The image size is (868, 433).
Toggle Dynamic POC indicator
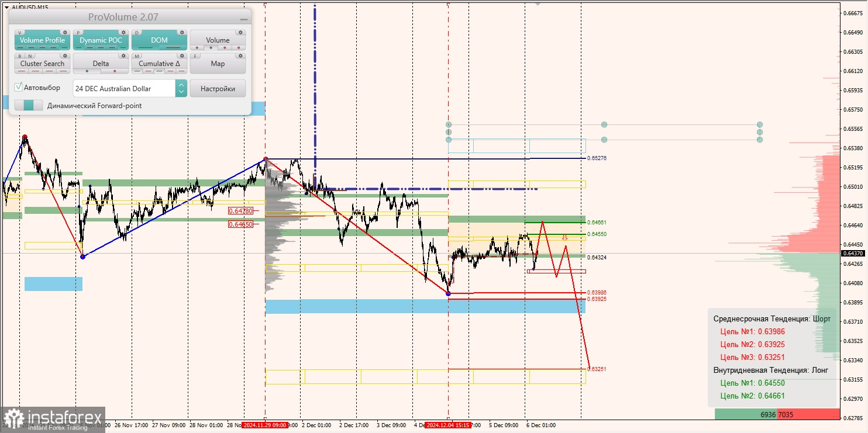(x=101, y=40)
